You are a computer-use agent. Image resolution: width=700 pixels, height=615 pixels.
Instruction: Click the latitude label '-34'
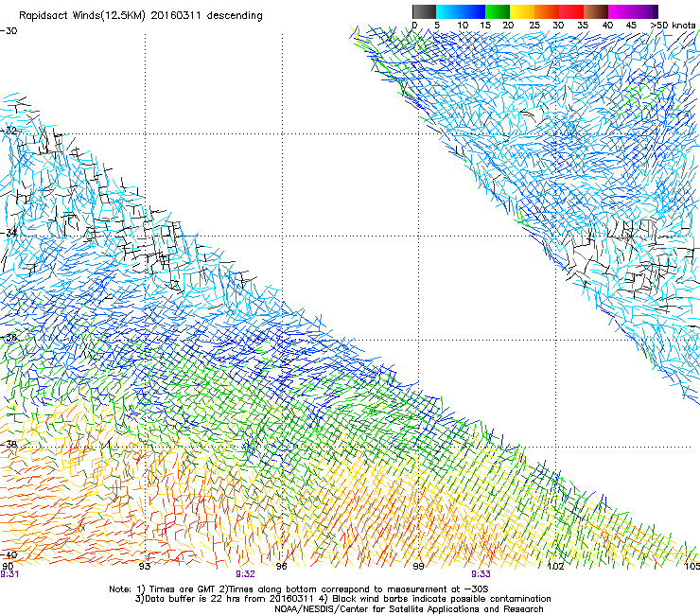pyautogui.click(x=9, y=233)
